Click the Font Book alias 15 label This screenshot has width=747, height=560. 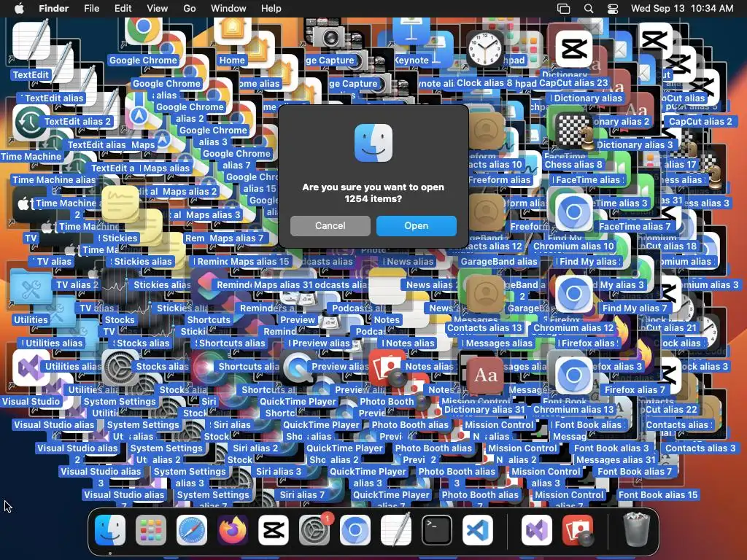pos(658,495)
